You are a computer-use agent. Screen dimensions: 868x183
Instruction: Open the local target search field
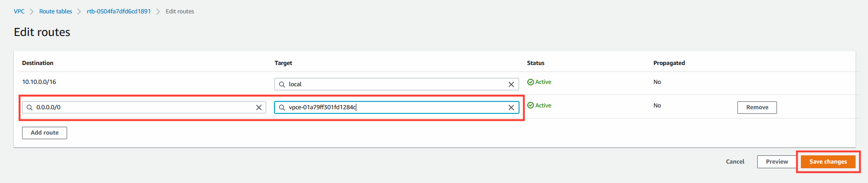pos(397,84)
